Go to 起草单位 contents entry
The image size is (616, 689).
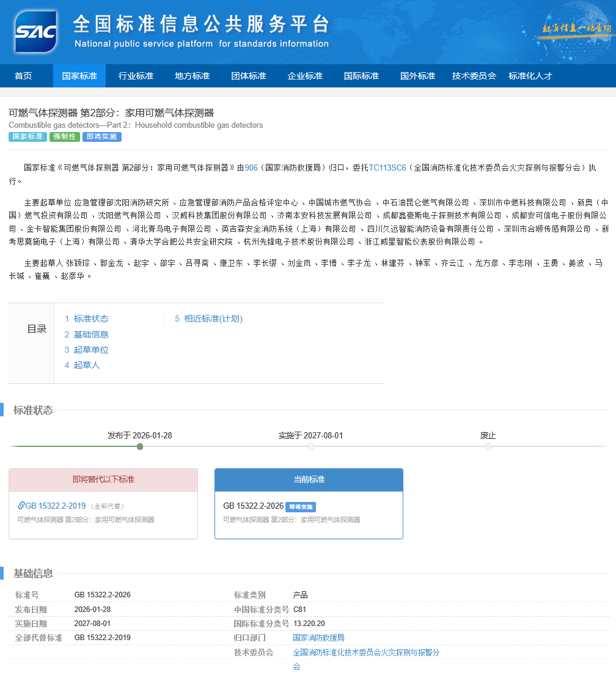click(90, 350)
